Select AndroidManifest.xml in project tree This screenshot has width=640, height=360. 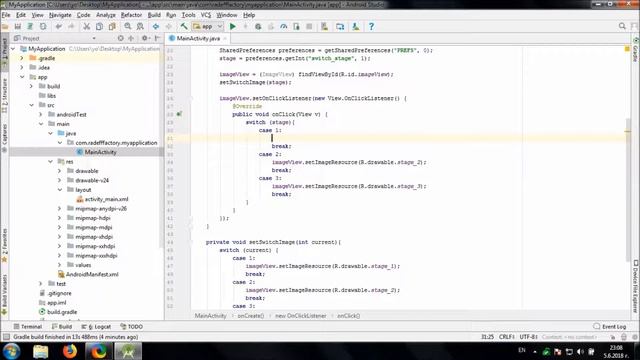coord(88,274)
